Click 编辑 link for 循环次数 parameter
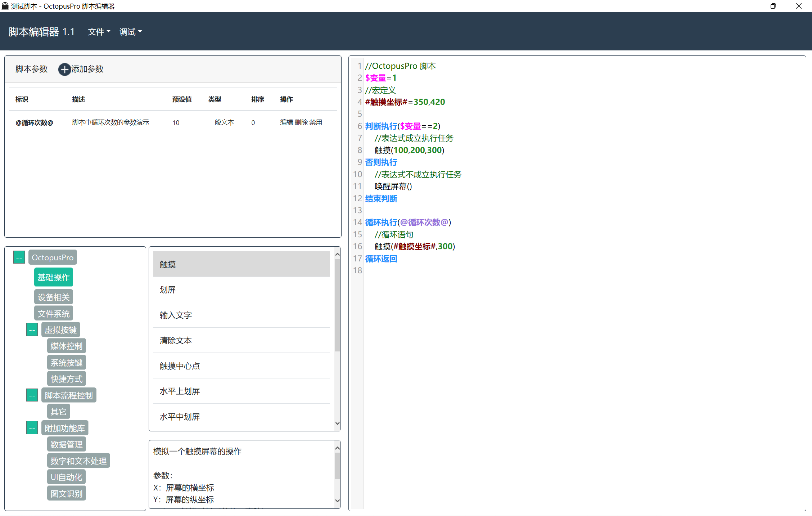 (x=286, y=122)
